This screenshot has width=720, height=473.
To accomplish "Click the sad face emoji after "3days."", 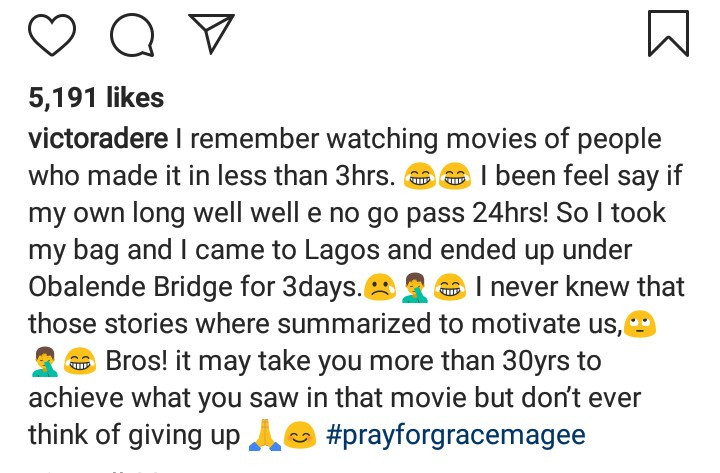I will coord(376,289).
